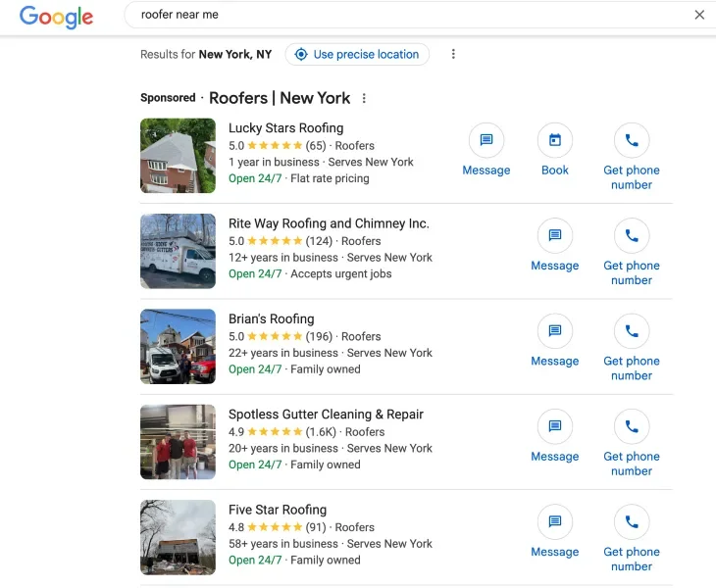The height and width of the screenshot is (588, 716).
Task: Click the phone icon for Rite Way Roofing
Action: [632, 235]
